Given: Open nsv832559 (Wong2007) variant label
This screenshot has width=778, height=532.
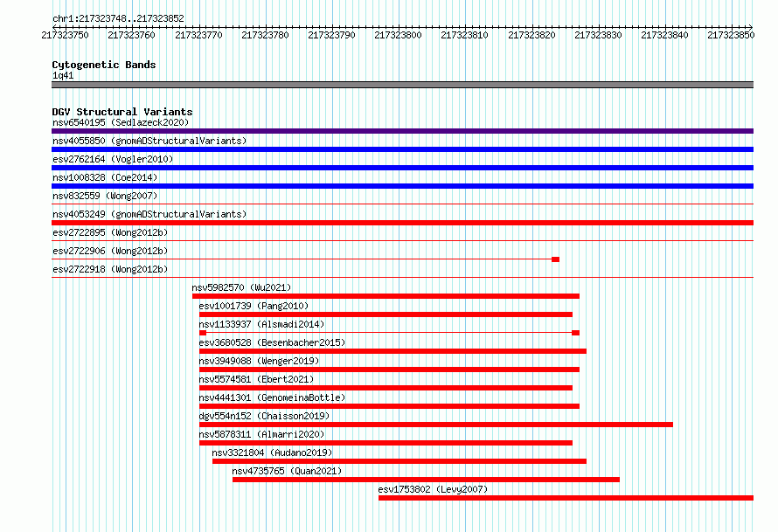Looking at the screenshot, I should pyautogui.click(x=105, y=196).
